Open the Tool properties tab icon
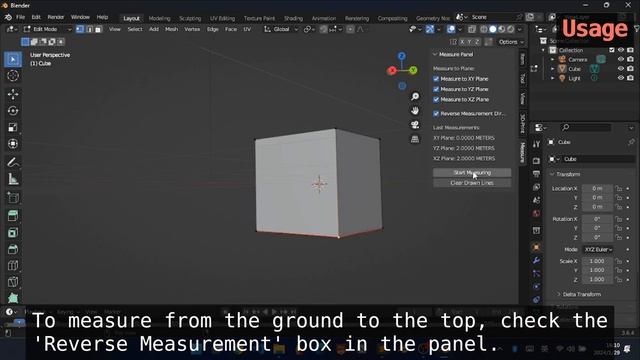Image resolution: width=640 pixels, height=360 pixels. pyautogui.click(x=536, y=144)
